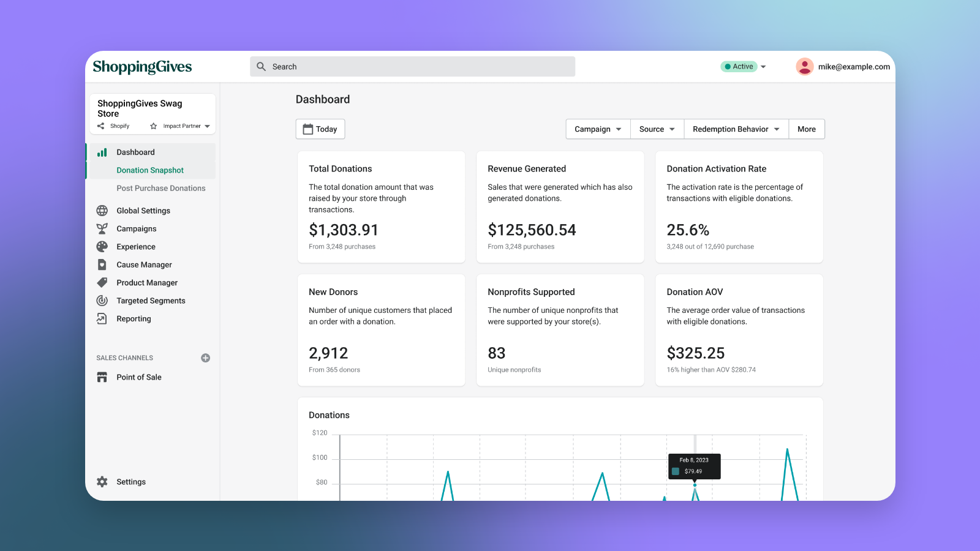This screenshot has height=551, width=980.
Task: Add a new sales channel with plus button
Action: [x=205, y=358]
